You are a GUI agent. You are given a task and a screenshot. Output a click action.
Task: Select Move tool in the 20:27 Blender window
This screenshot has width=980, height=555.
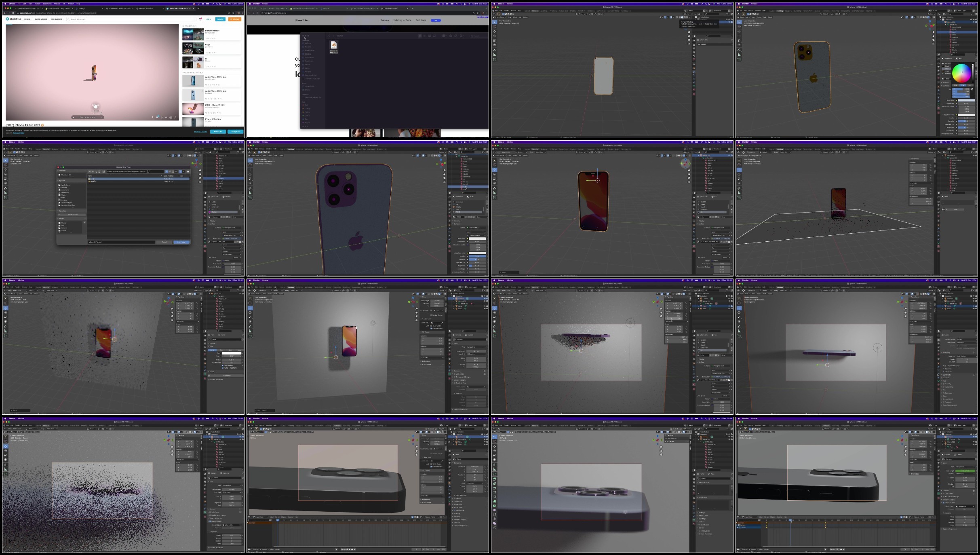[739, 31]
